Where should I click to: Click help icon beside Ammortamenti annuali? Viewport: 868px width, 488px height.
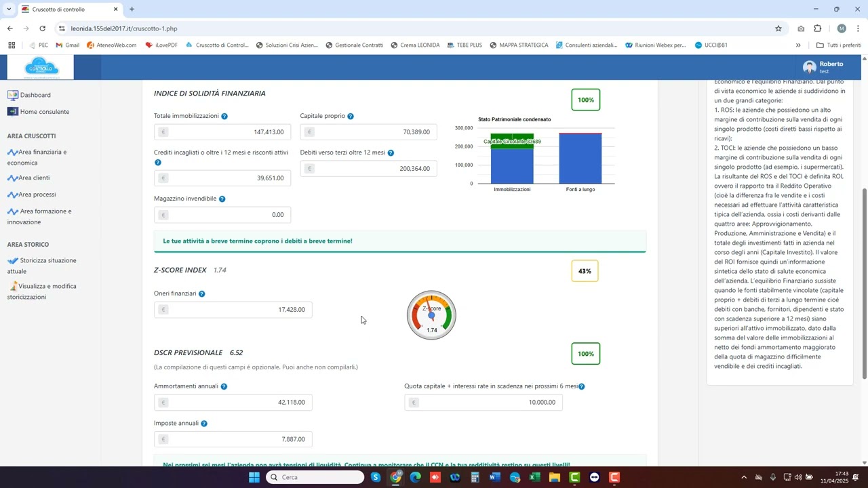(224, 387)
